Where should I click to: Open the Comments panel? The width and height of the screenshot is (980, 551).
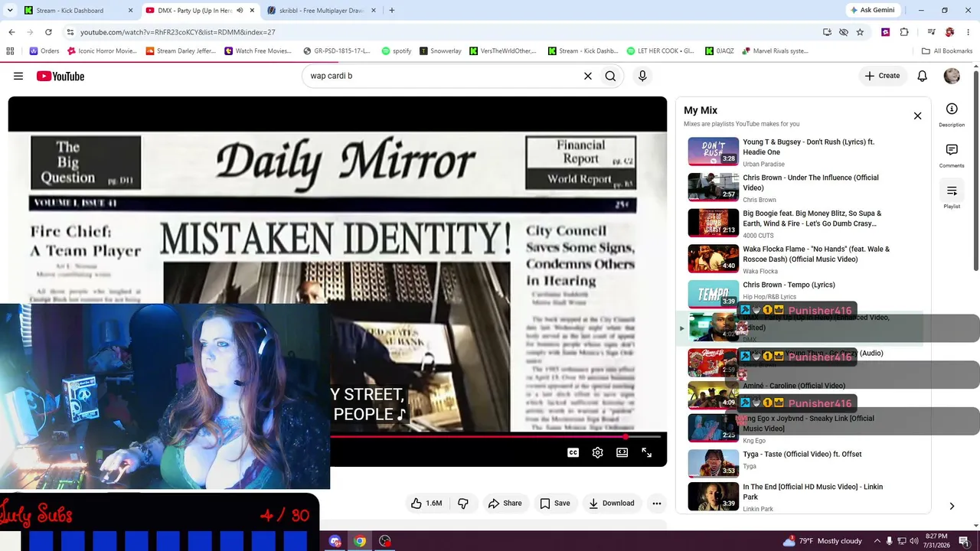[x=952, y=155]
